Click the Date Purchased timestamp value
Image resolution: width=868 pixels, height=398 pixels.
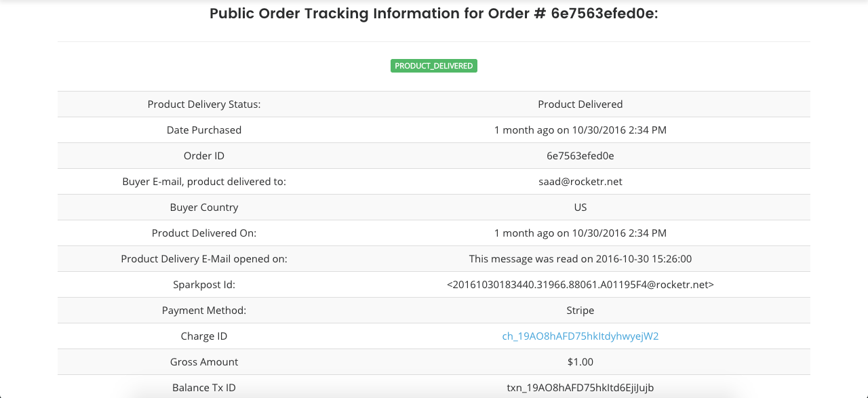(580, 130)
